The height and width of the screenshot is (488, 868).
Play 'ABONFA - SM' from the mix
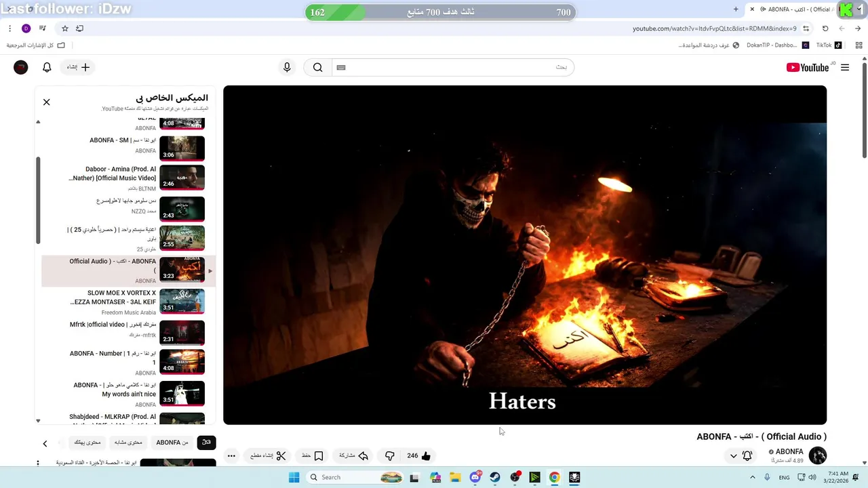[129, 148]
